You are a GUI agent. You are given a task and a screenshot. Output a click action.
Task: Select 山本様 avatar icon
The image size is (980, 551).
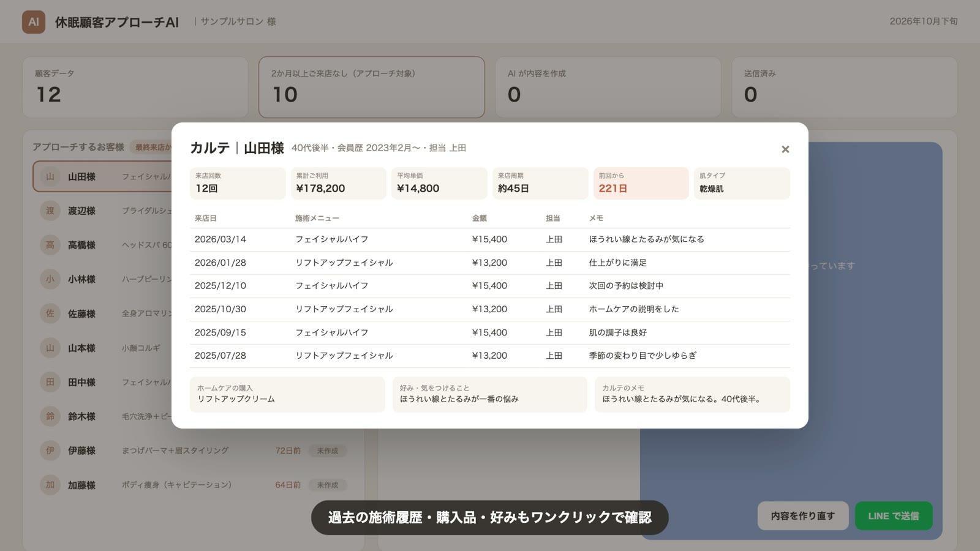click(50, 348)
